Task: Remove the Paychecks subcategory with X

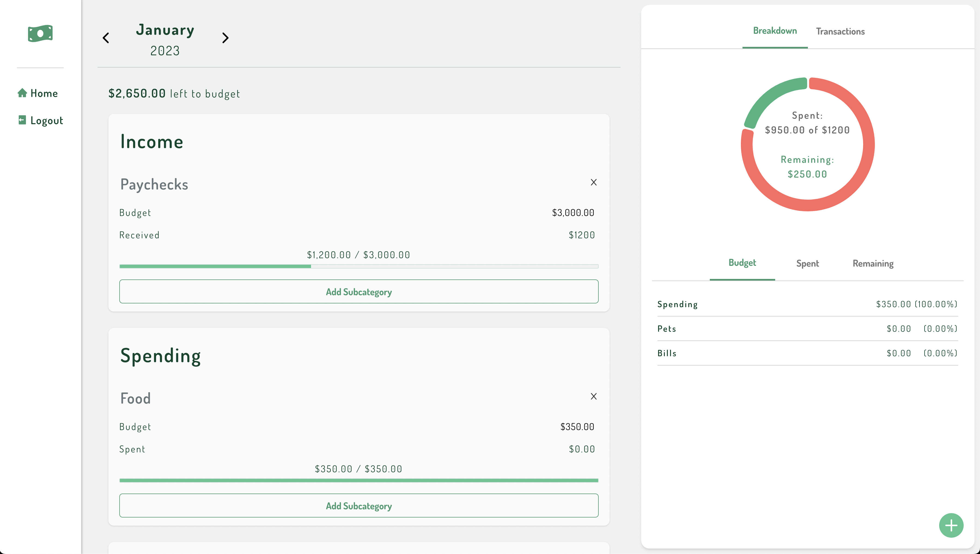Action: (x=594, y=182)
